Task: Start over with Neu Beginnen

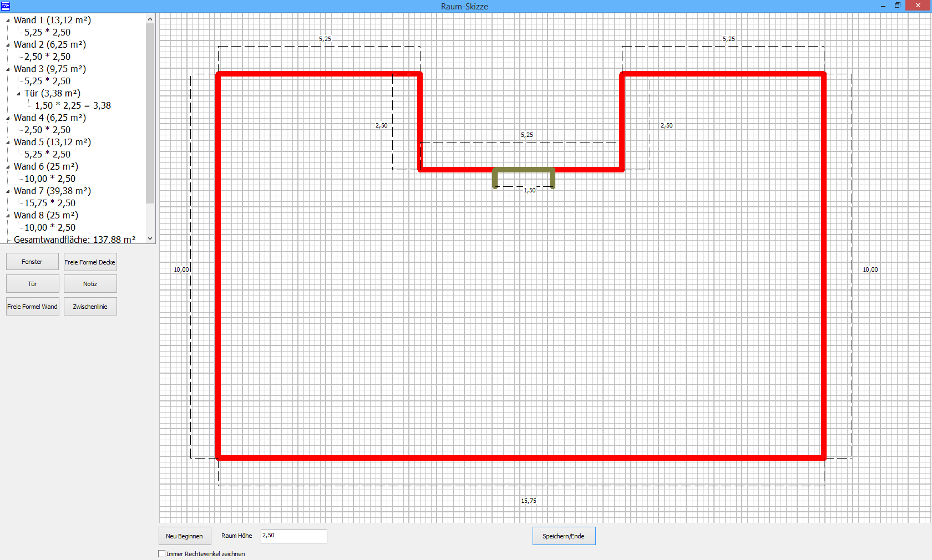Action: point(184,536)
